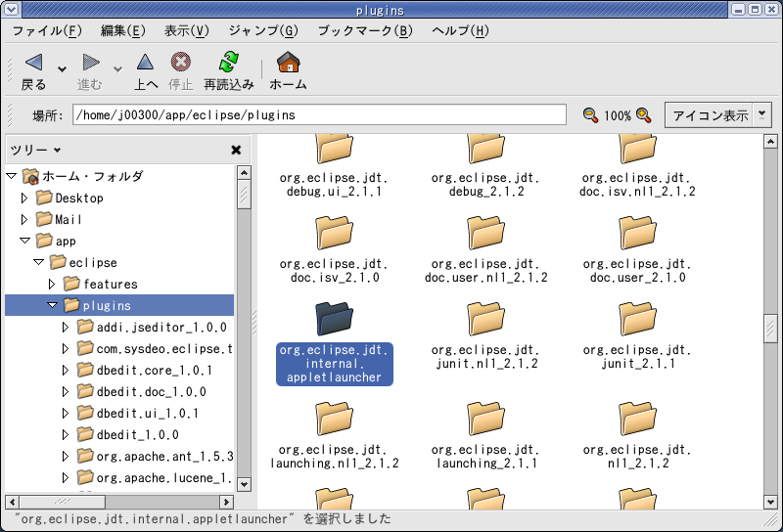This screenshot has width=783, height=532.
Task: Open the 表示(V) menu
Action: pyautogui.click(x=187, y=31)
